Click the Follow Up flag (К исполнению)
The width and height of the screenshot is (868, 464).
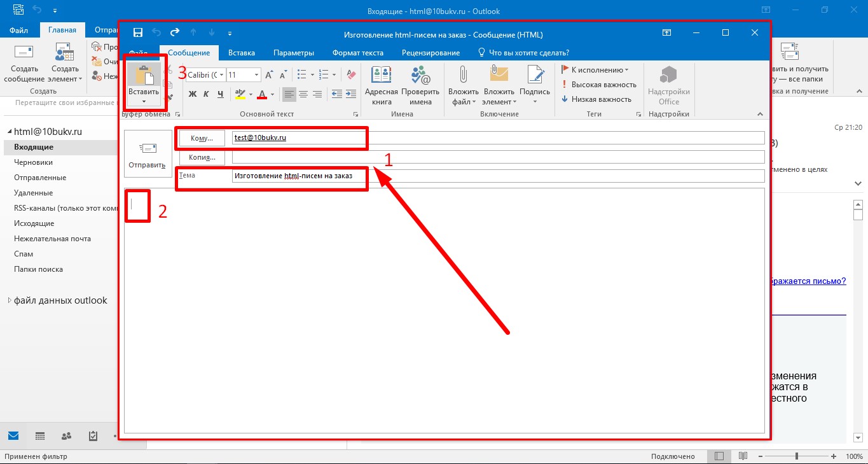coord(595,70)
